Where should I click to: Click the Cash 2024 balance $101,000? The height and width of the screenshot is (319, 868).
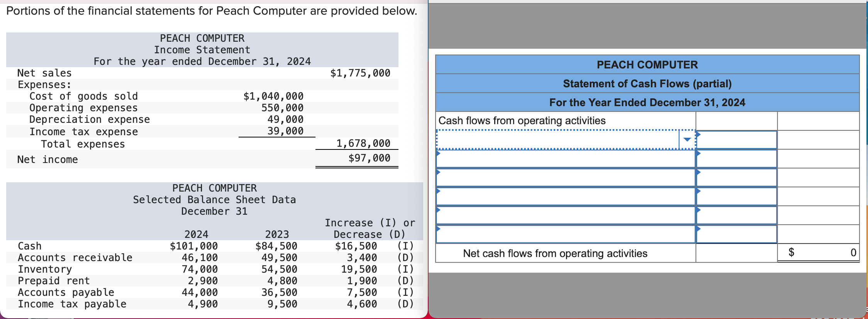click(194, 246)
